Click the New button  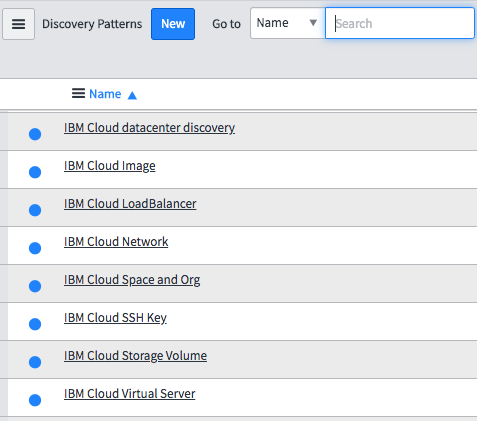pos(173,24)
